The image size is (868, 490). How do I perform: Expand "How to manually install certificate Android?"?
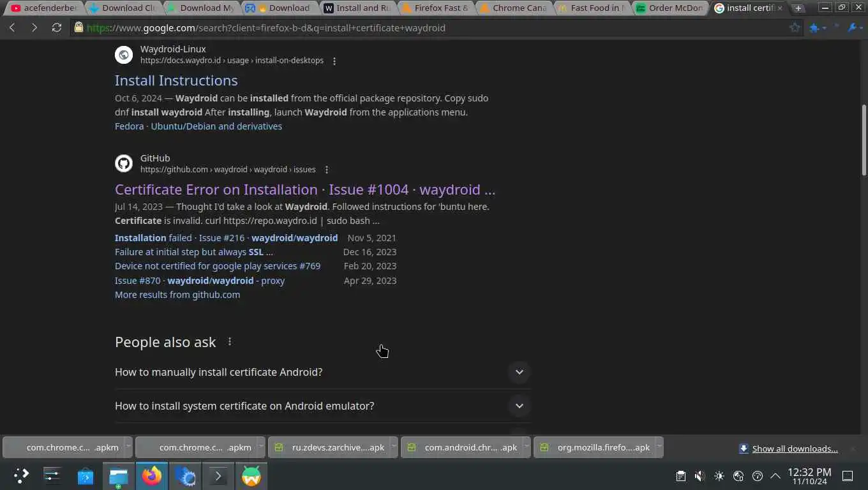tap(322, 372)
